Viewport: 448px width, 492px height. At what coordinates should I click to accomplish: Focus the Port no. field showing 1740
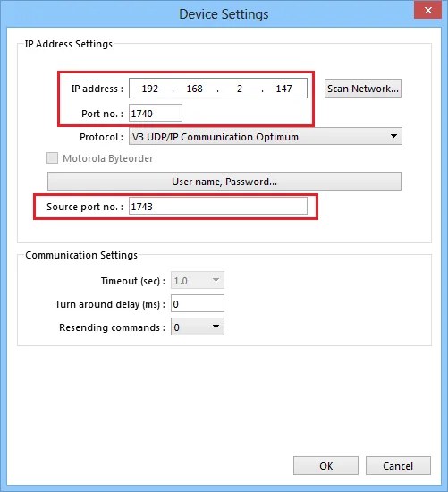[156, 113]
